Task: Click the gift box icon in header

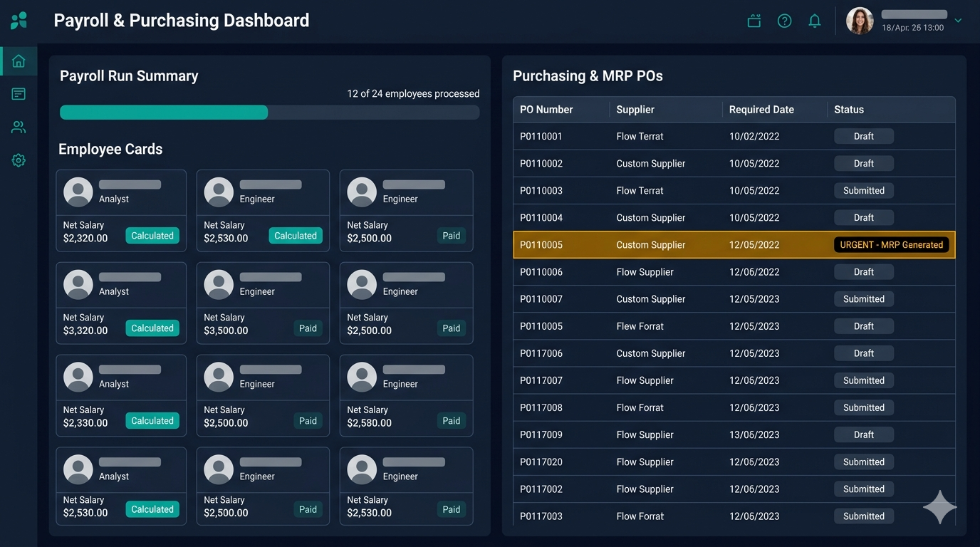Action: pyautogui.click(x=754, y=21)
